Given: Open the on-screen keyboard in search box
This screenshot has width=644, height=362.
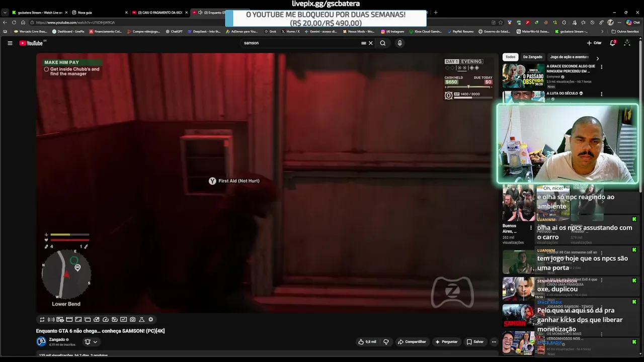Looking at the screenshot, I should click(363, 43).
